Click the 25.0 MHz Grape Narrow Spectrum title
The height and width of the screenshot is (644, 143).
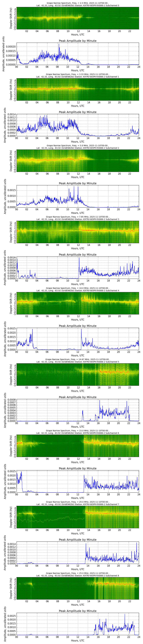coord(78,573)
